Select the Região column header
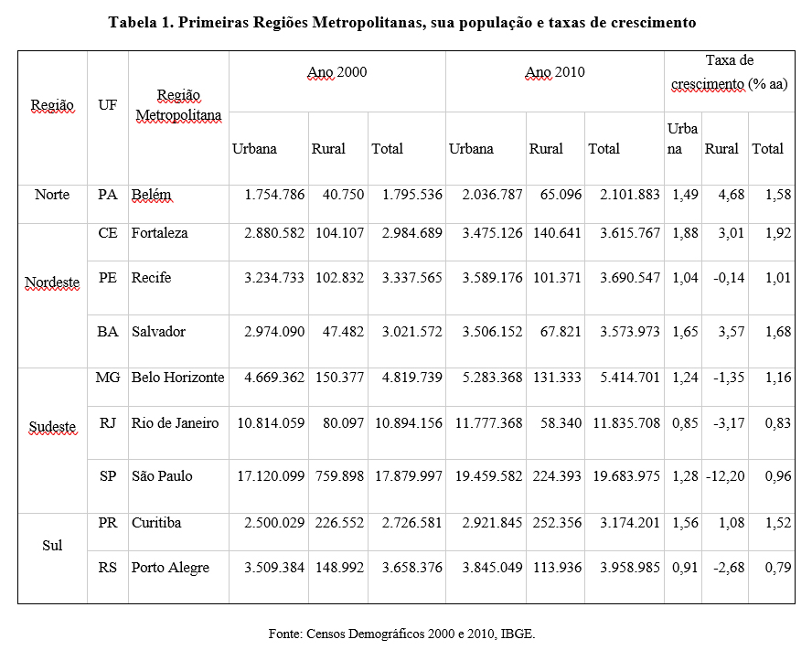812x650 pixels. pyautogui.click(x=52, y=105)
